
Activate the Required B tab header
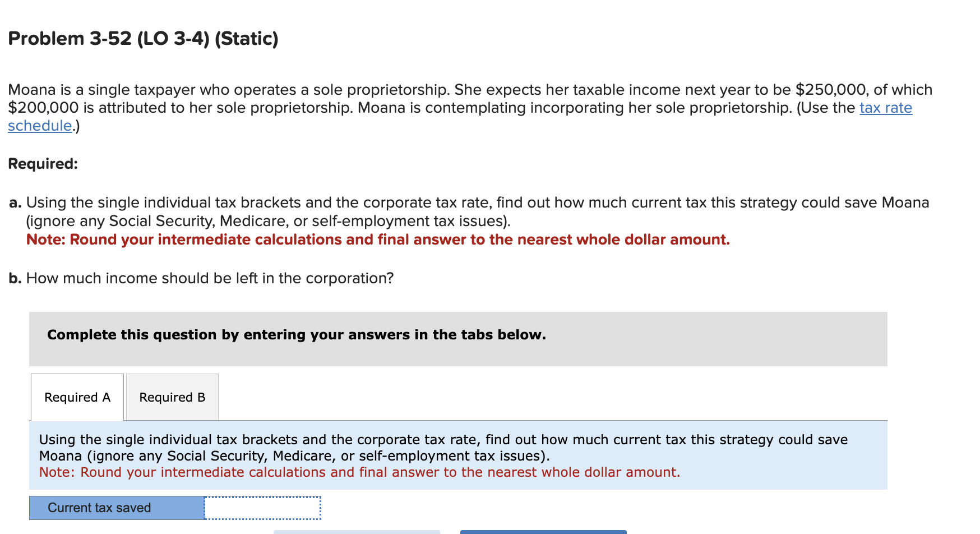[172, 397]
